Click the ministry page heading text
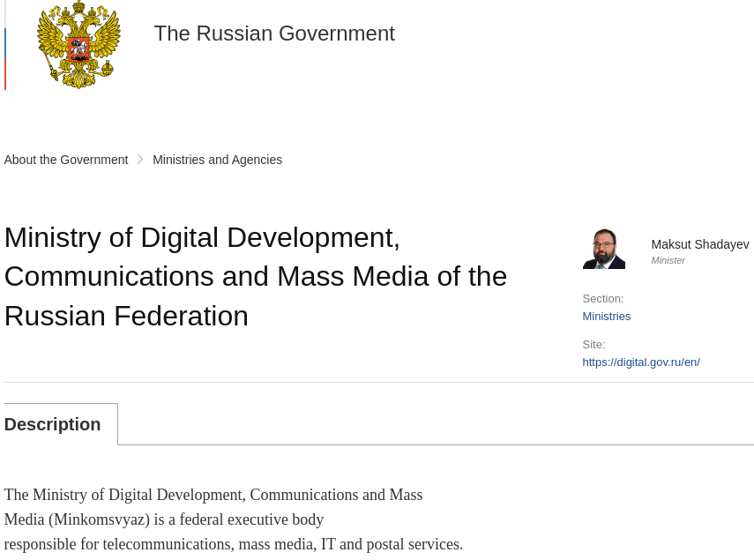Viewport: 754px width, 560px height. tap(255, 276)
